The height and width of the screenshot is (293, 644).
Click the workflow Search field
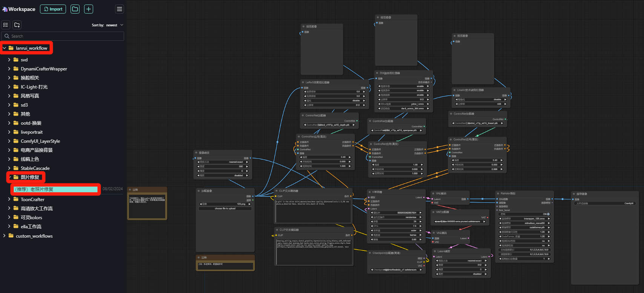pos(63,36)
